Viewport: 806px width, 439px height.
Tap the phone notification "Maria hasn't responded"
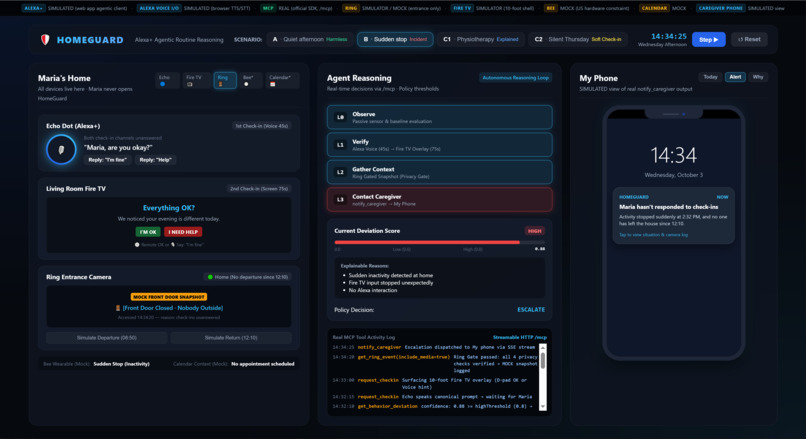(673, 215)
